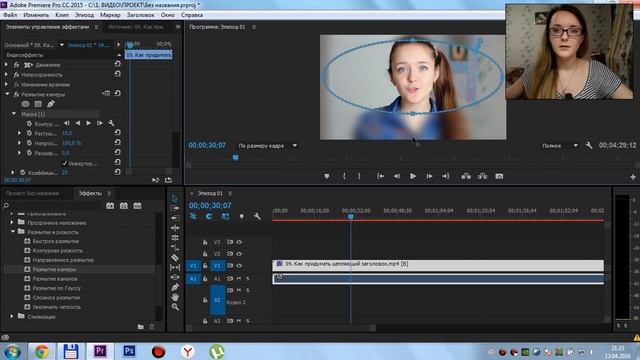Solo audio track A1
This screenshot has width=640, height=360.
pos(247,279)
